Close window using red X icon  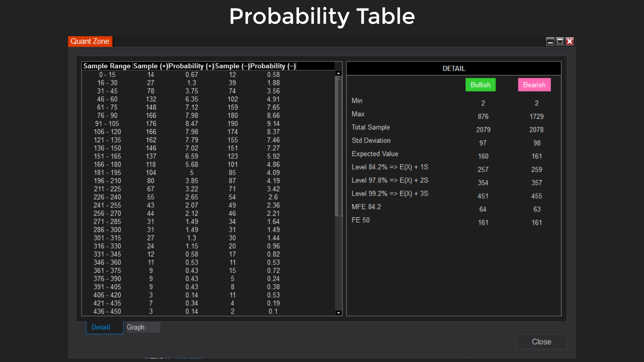point(569,41)
